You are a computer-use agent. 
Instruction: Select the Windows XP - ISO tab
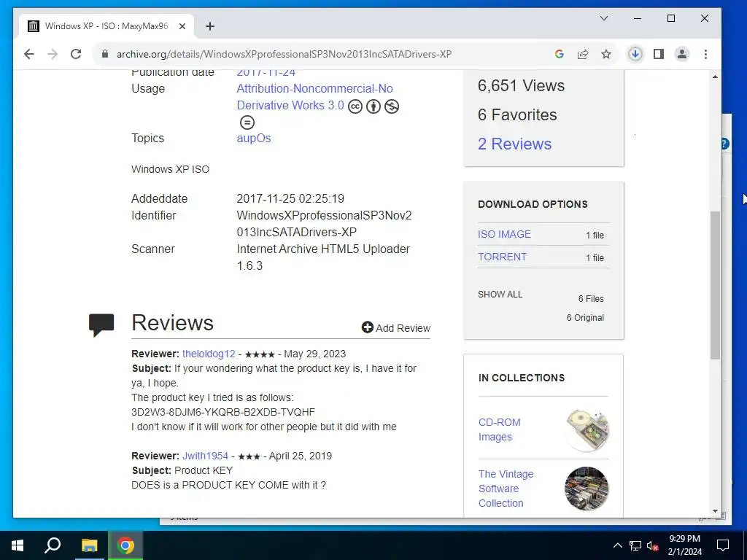(106, 26)
